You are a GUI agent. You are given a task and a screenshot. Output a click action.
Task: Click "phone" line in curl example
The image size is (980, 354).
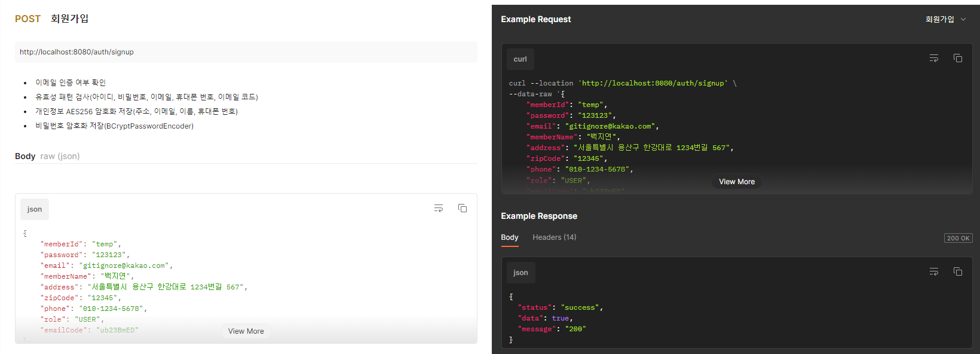[x=580, y=169]
